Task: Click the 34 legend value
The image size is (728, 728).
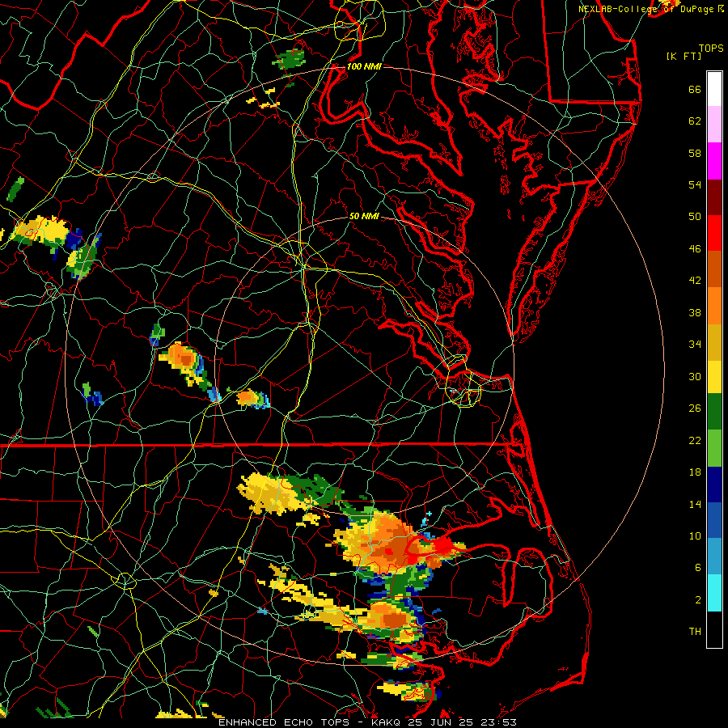Action: [x=695, y=345]
